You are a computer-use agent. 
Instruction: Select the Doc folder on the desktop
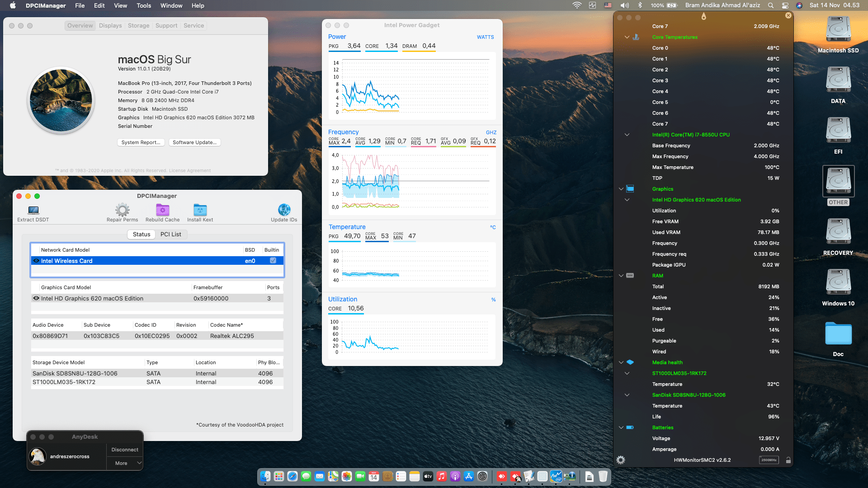(x=838, y=339)
